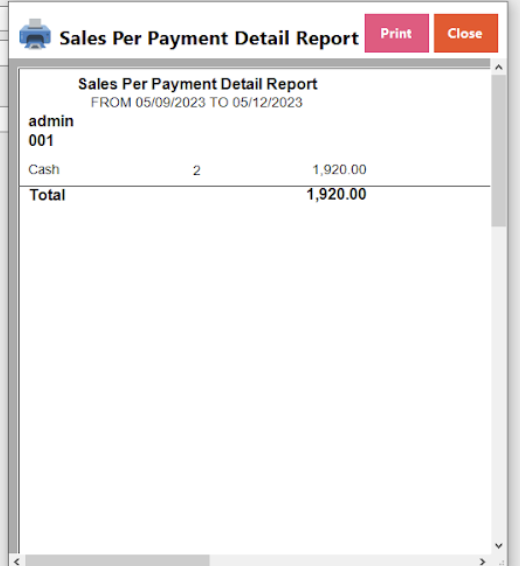Click empty vertical scrollbar track below thumb
The image size is (520, 566).
point(499,382)
